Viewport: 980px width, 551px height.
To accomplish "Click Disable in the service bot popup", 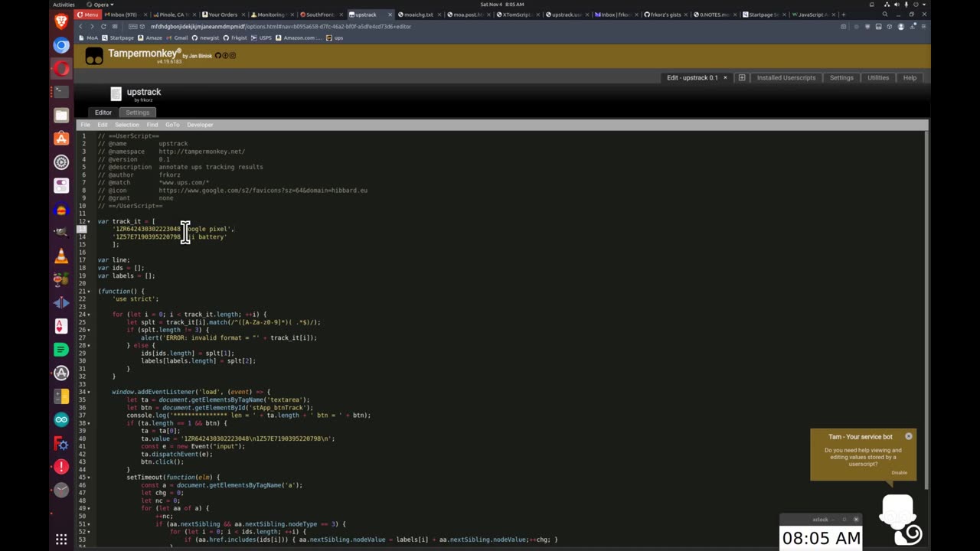I will (899, 472).
